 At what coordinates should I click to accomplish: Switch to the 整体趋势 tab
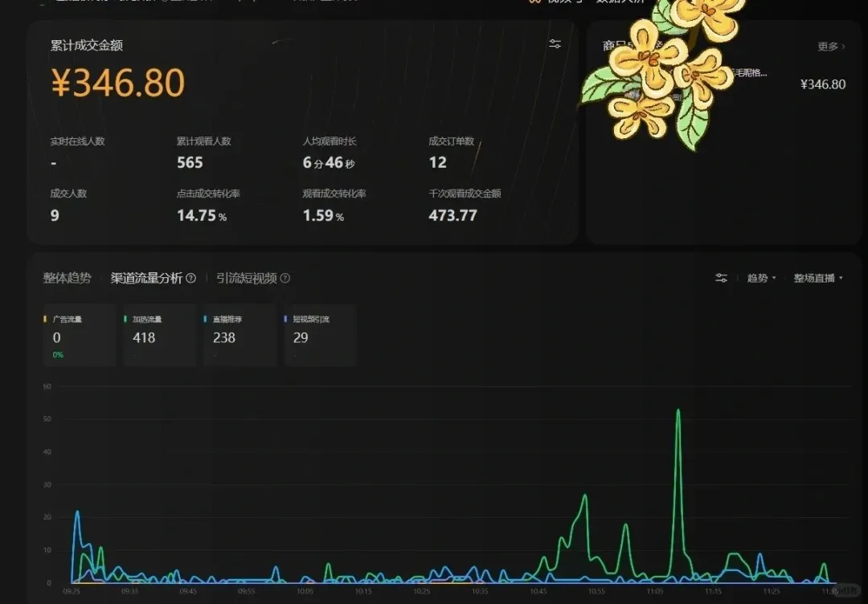point(67,278)
